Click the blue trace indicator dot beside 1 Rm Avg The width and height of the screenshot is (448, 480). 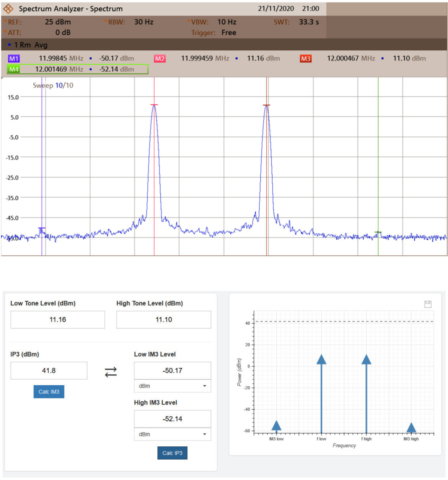[9, 45]
